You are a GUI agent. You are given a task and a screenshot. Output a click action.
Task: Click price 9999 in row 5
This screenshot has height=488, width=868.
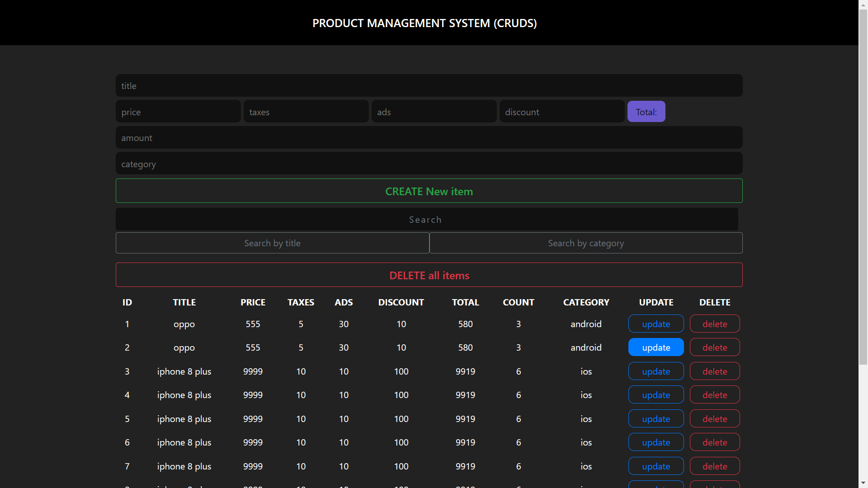(x=253, y=419)
